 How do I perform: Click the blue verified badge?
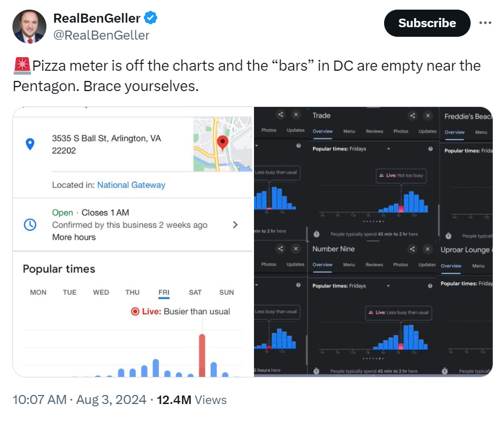150,18
